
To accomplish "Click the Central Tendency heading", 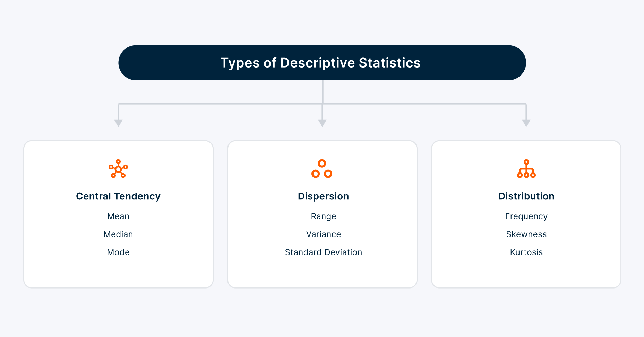I will click(118, 196).
